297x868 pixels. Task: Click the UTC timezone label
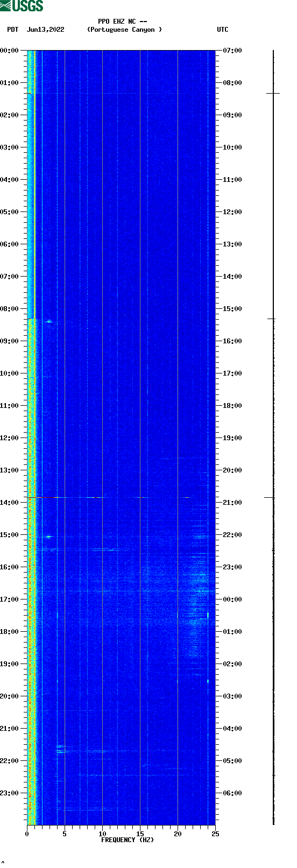click(x=223, y=30)
